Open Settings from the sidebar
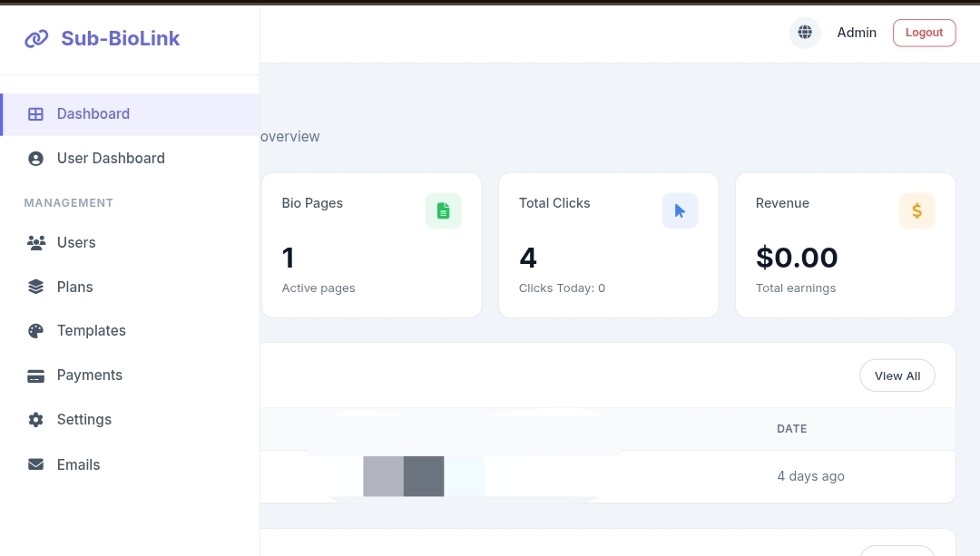The image size is (980, 556). [x=130, y=420]
